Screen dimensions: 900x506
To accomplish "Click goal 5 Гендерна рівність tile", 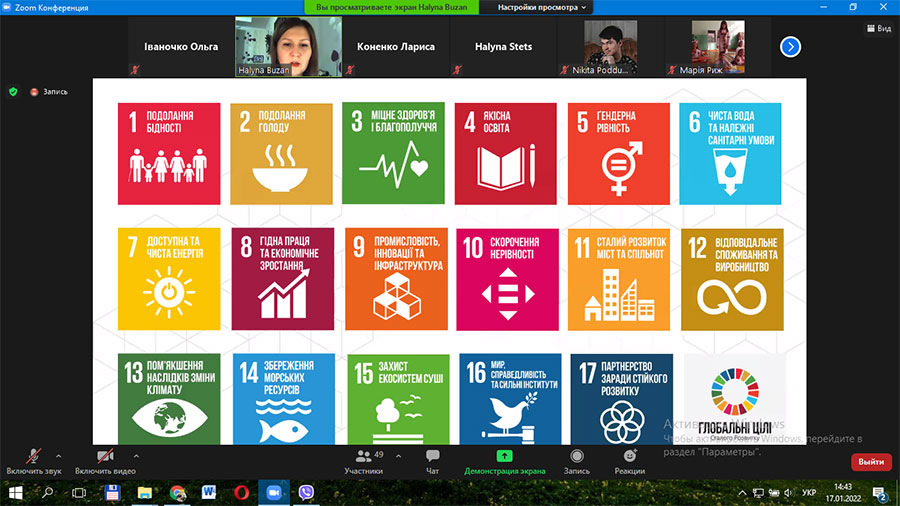I will tap(619, 154).
